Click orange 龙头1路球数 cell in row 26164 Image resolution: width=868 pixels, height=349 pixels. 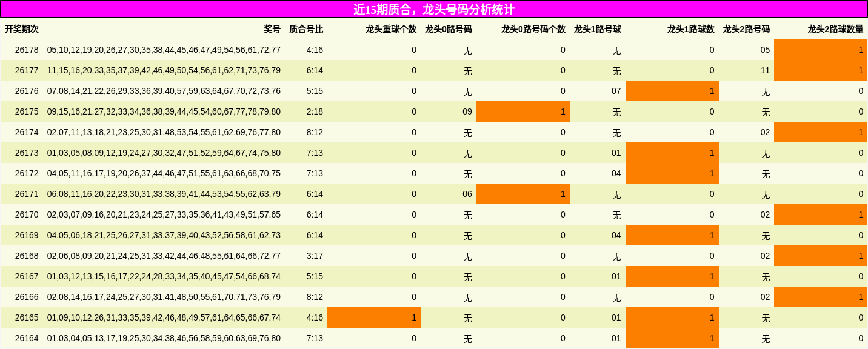pyautogui.click(x=672, y=338)
